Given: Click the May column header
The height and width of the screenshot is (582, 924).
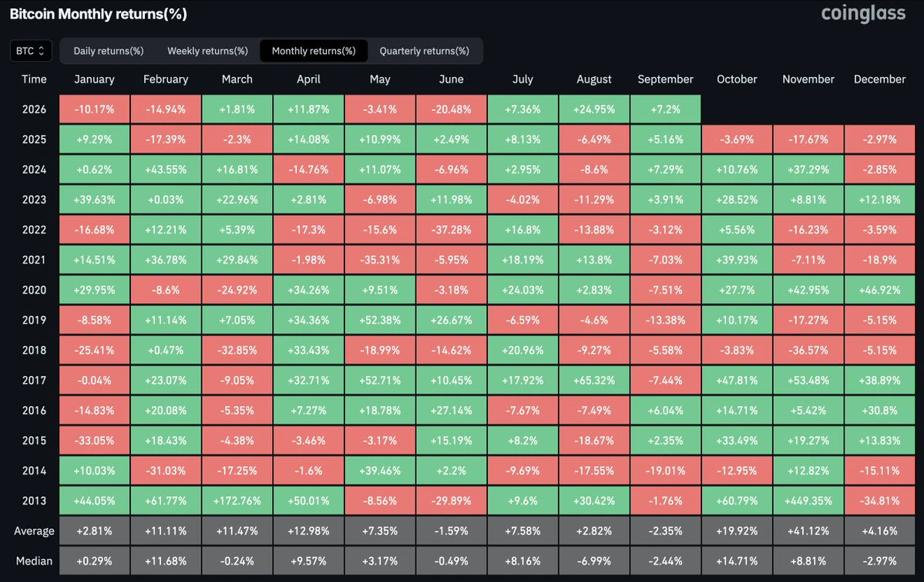Looking at the screenshot, I should point(379,79).
